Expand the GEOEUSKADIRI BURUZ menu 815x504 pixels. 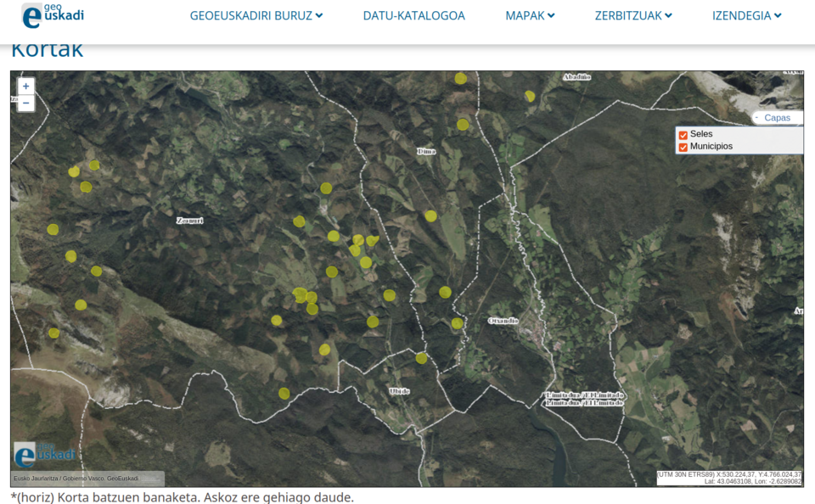click(256, 15)
